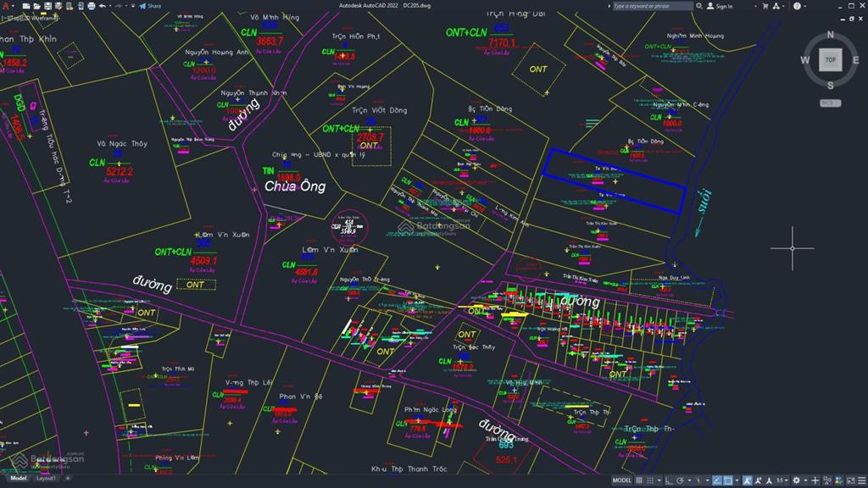The height and width of the screenshot is (488, 868).
Task: Add a new layout with plus tab
Action: pyautogui.click(x=68, y=478)
